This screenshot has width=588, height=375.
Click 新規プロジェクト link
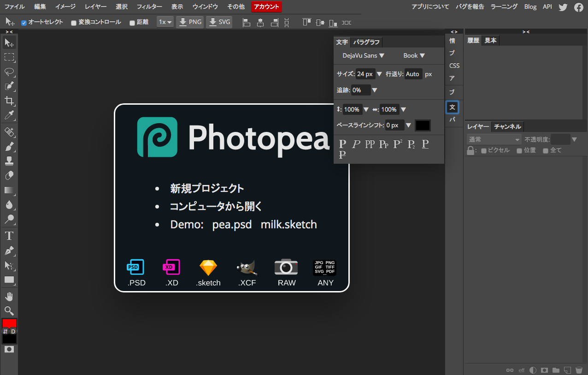[x=207, y=188]
